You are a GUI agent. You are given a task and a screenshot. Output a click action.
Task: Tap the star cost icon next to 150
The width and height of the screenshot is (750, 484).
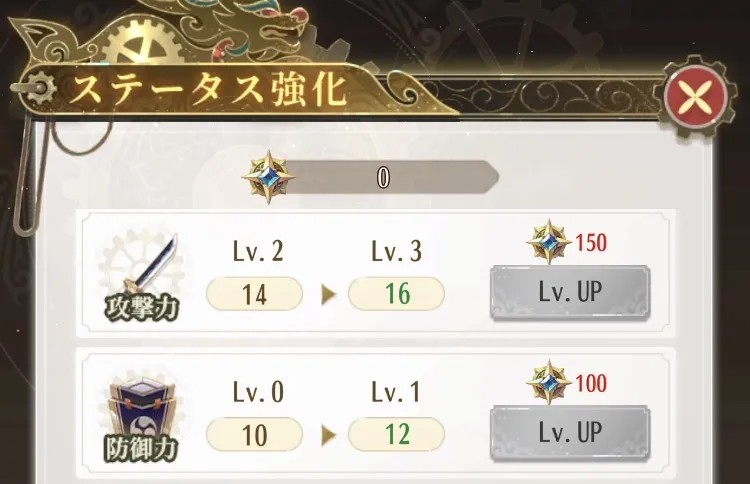tap(549, 242)
